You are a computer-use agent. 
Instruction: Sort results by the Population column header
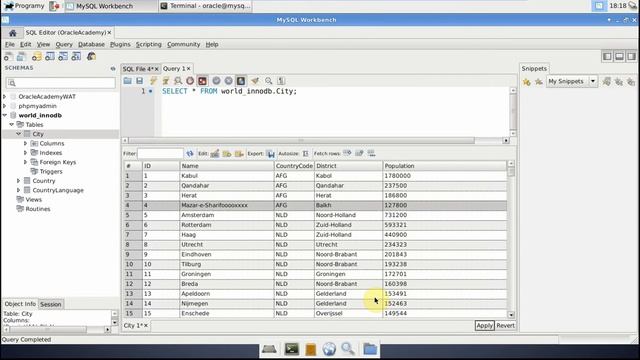pyautogui.click(x=444, y=166)
